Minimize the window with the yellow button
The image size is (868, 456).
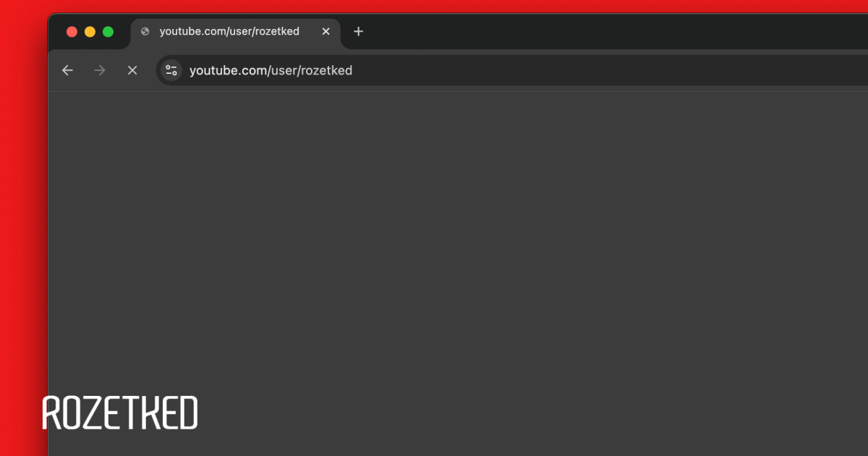90,32
